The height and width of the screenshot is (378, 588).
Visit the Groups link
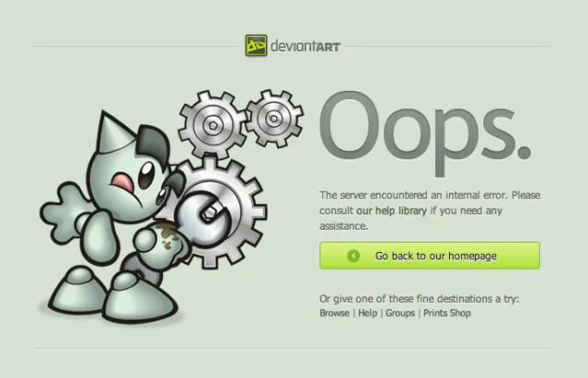400,313
